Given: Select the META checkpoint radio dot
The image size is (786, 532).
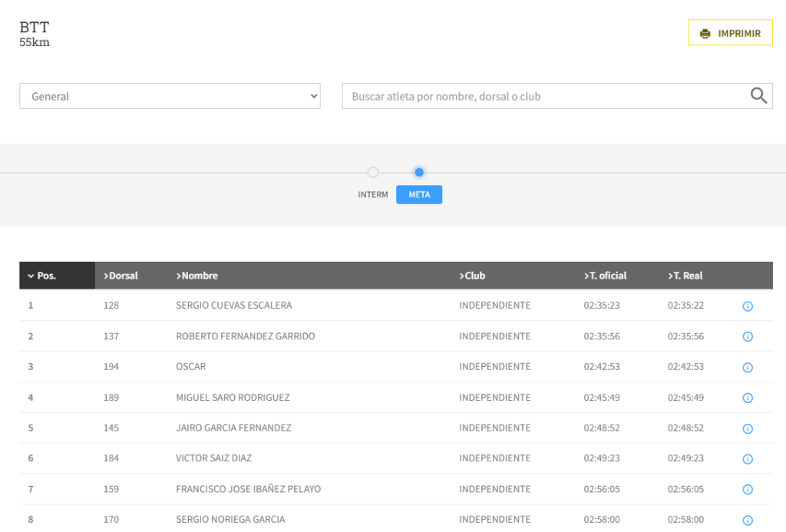Looking at the screenshot, I should click(419, 172).
